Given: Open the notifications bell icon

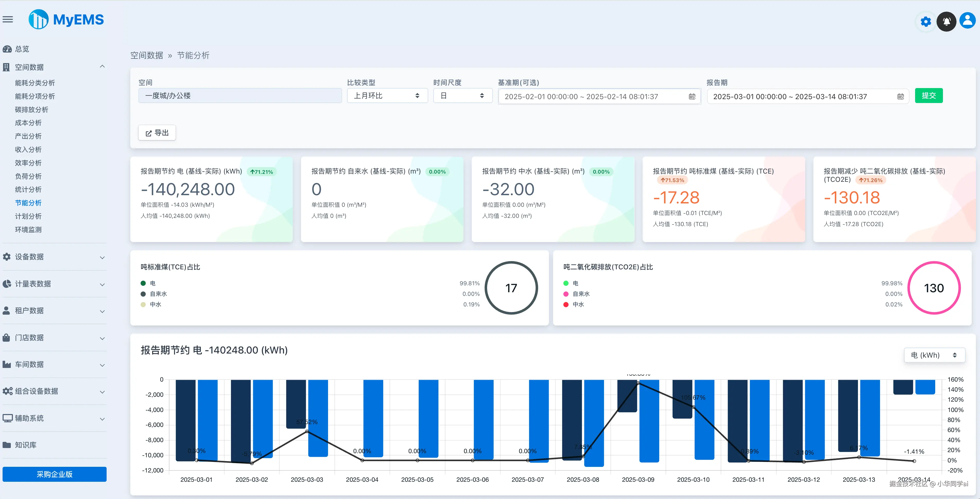Looking at the screenshot, I should coord(946,21).
